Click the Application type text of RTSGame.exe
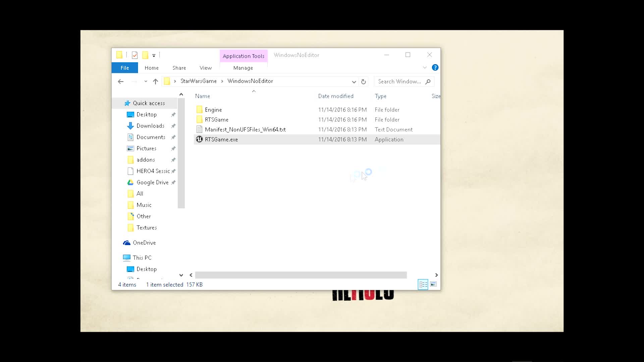The height and width of the screenshot is (362, 644). pos(389,139)
